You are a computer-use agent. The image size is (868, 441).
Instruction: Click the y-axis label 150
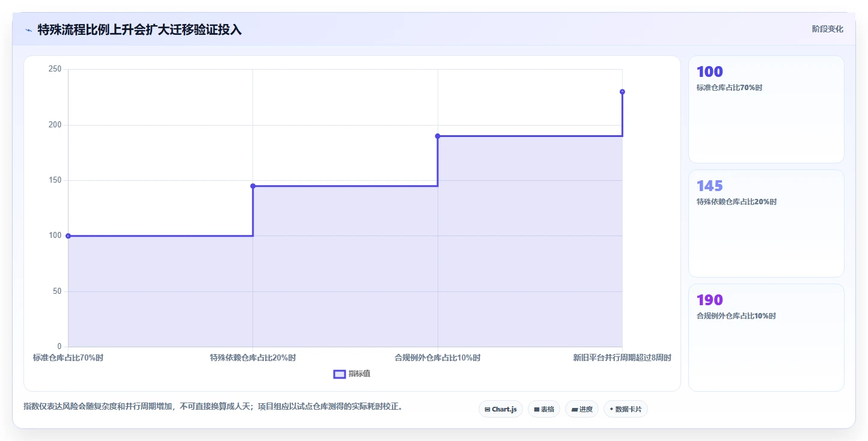[55, 180]
